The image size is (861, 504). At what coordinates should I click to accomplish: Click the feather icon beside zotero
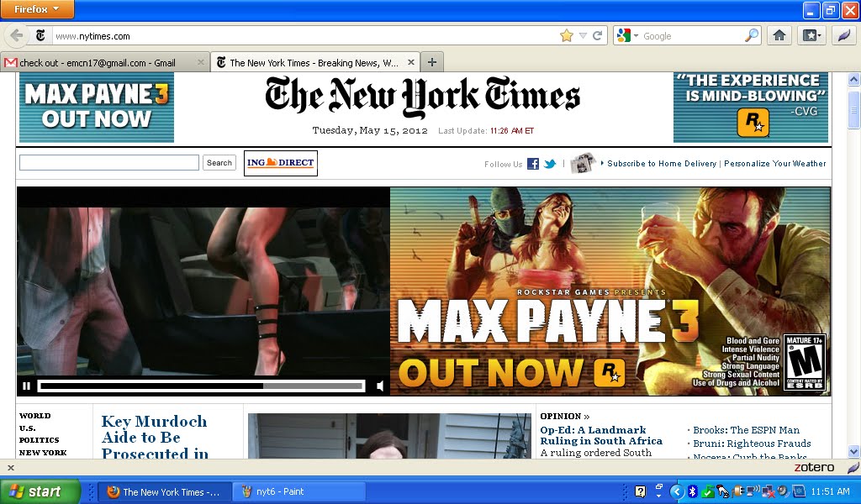pyautogui.click(x=853, y=468)
